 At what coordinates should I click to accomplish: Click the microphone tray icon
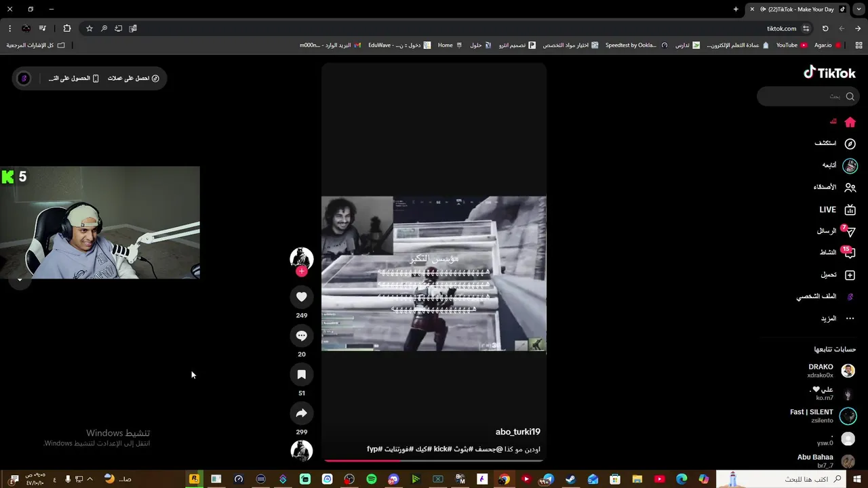coord(68,479)
